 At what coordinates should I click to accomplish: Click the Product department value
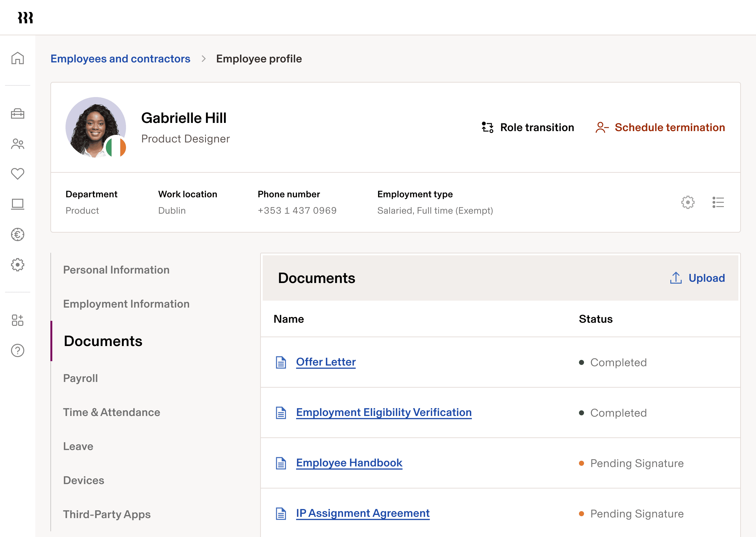point(82,210)
